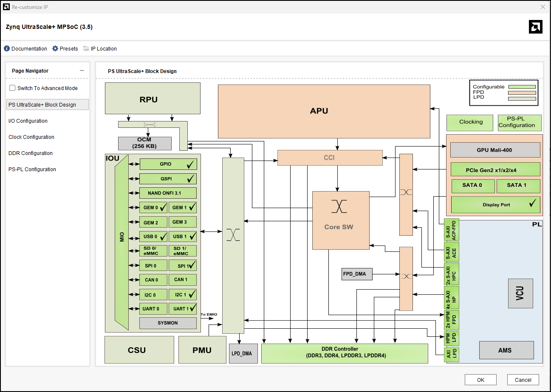Open the PS-PL Configuration green block
The width and height of the screenshot is (551, 392).
click(x=520, y=123)
